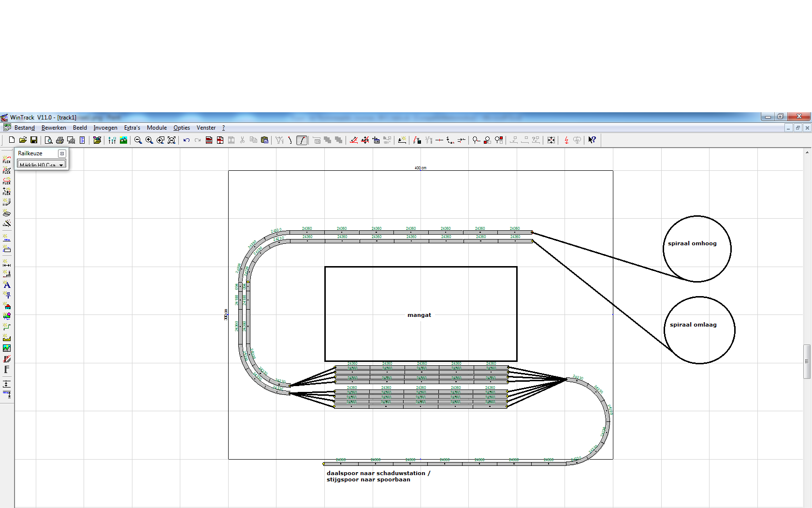Click the scroll up arrow
This screenshot has width=812, height=508.
point(807,152)
